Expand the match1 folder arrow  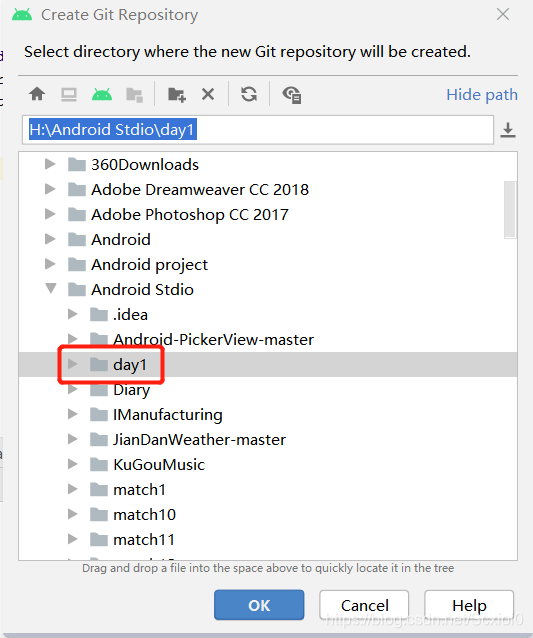(x=72, y=489)
